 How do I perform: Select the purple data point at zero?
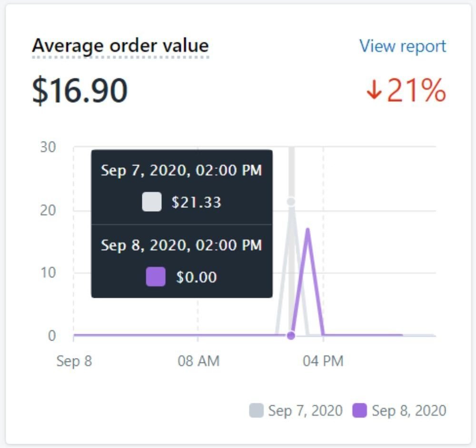click(x=291, y=335)
